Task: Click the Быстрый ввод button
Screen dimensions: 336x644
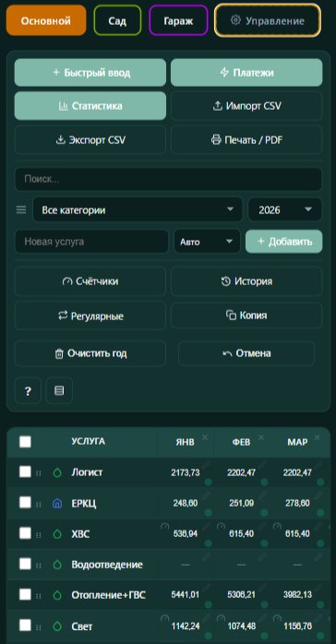Action: click(90, 73)
